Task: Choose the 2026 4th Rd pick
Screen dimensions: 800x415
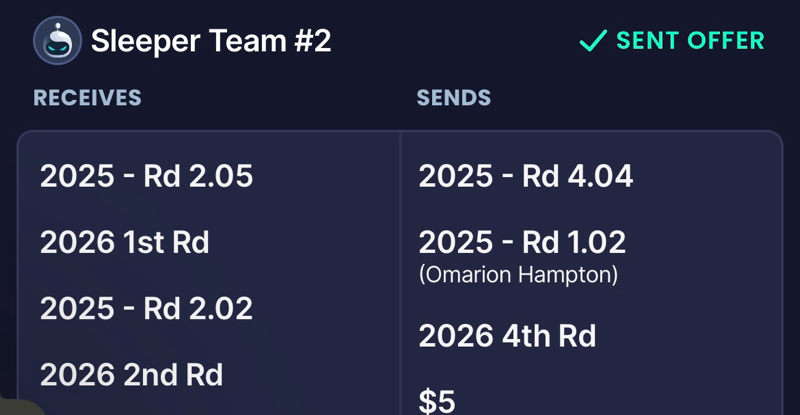Action: point(507,336)
